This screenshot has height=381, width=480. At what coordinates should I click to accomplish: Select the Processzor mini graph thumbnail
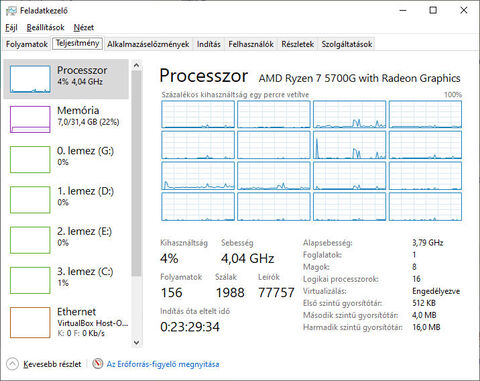pos(30,79)
